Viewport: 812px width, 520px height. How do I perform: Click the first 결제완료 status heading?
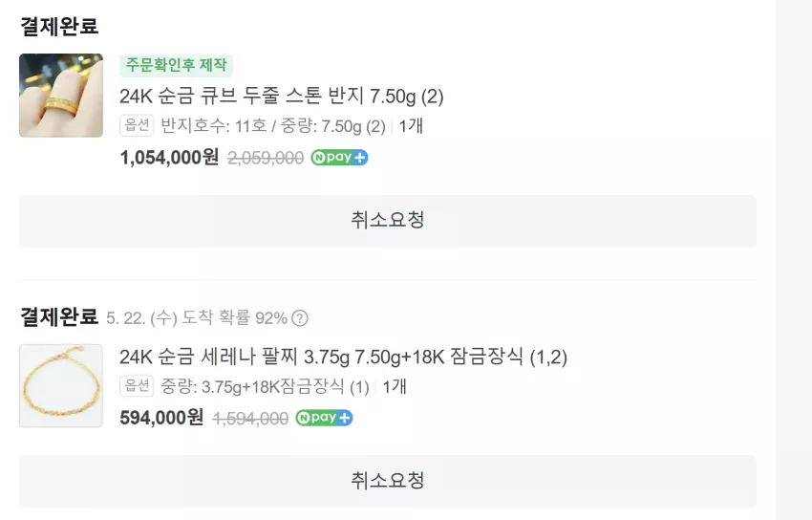pos(59,26)
